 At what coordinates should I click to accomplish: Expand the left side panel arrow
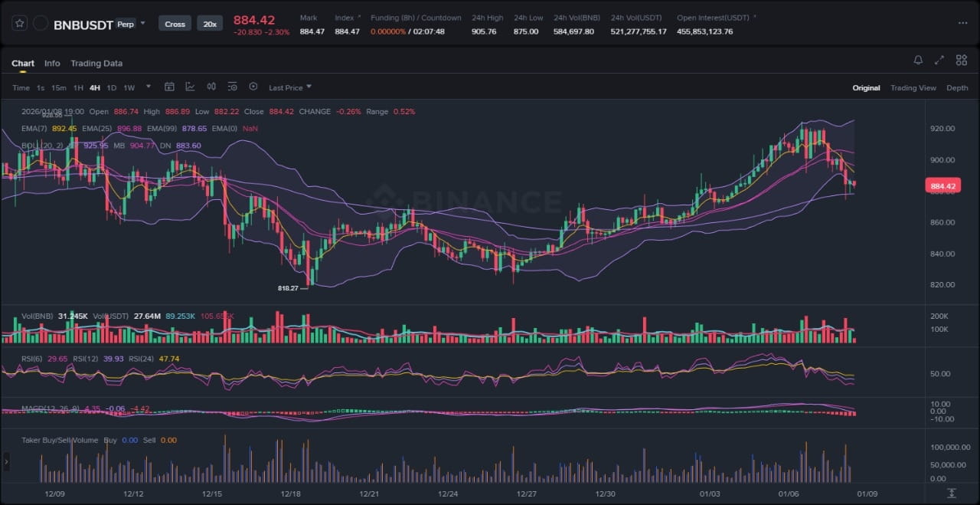click(6, 461)
